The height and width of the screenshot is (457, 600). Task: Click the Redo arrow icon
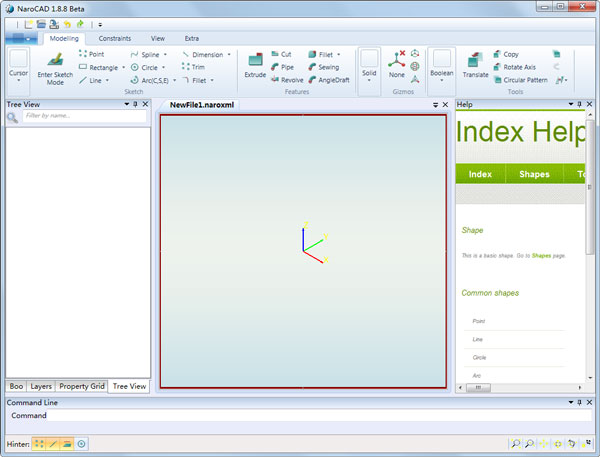(x=80, y=24)
